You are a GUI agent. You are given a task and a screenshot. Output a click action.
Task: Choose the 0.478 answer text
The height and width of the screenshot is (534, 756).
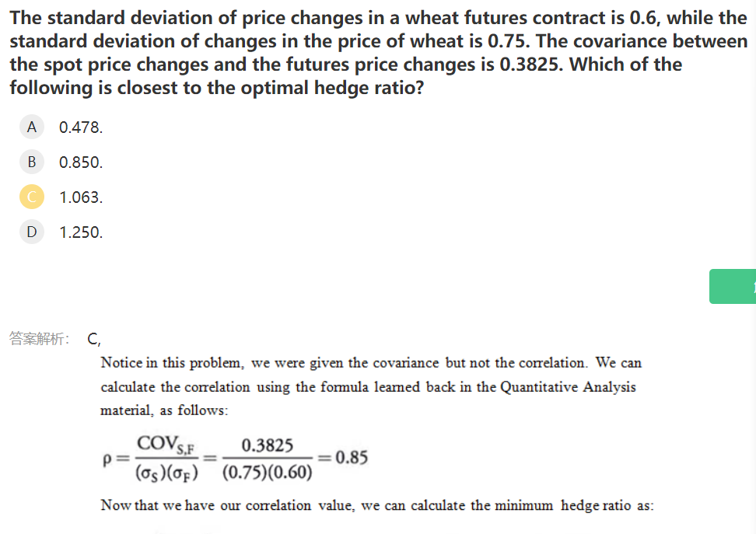pyautogui.click(x=81, y=127)
